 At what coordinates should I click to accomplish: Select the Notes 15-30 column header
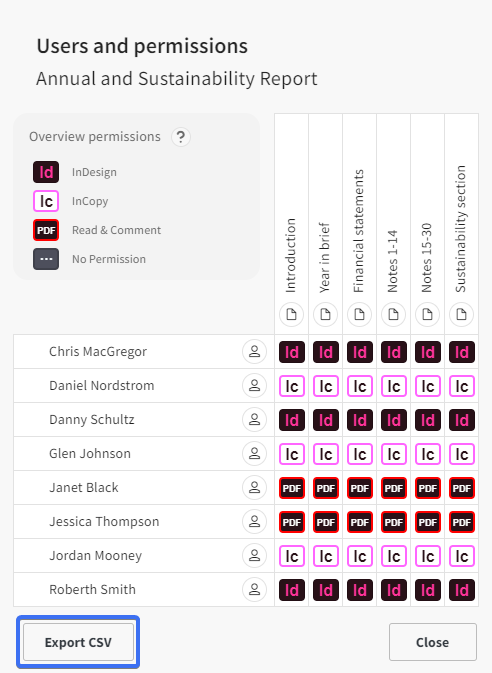coord(426,258)
